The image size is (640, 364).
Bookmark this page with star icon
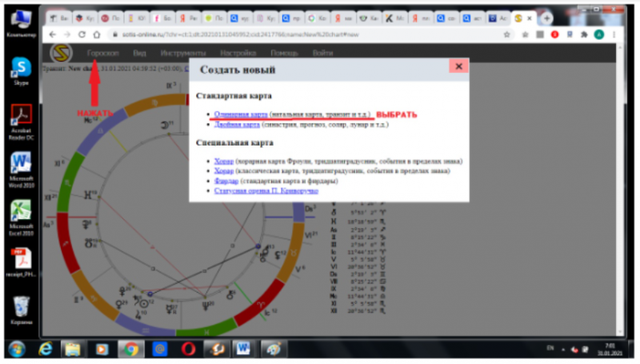click(x=507, y=34)
